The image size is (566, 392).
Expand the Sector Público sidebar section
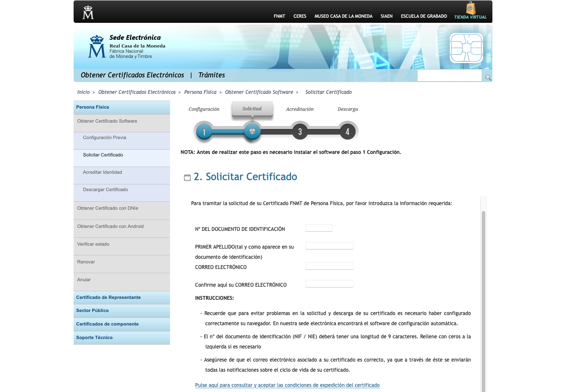pos(122,311)
